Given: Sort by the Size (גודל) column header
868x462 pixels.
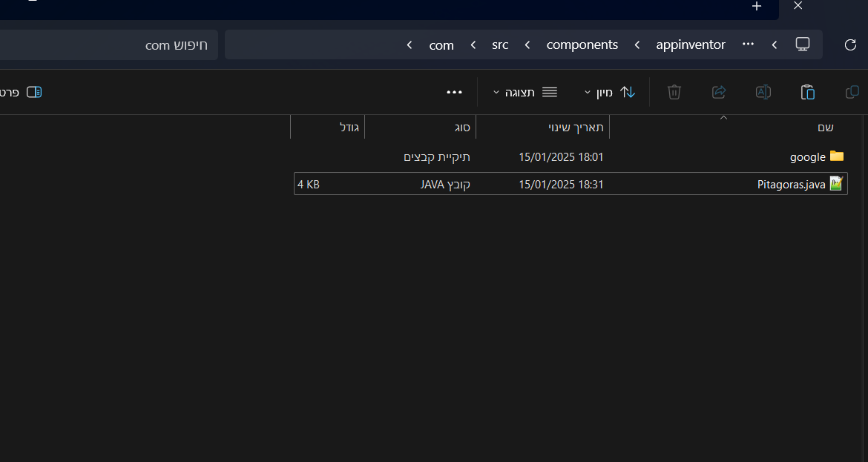Looking at the screenshot, I should [349, 127].
